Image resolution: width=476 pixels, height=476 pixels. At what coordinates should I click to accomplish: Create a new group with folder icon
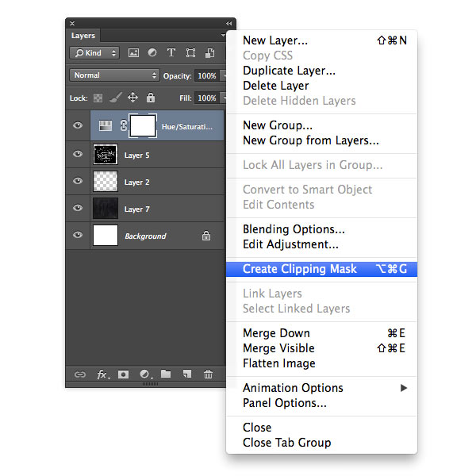click(x=166, y=374)
